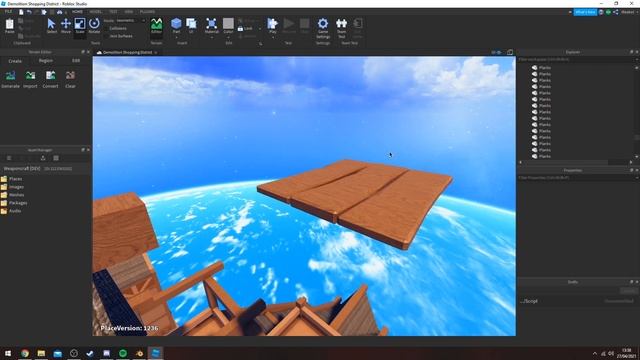Click the Lock tool in the ribbon
640x360 pixels.
point(245,29)
